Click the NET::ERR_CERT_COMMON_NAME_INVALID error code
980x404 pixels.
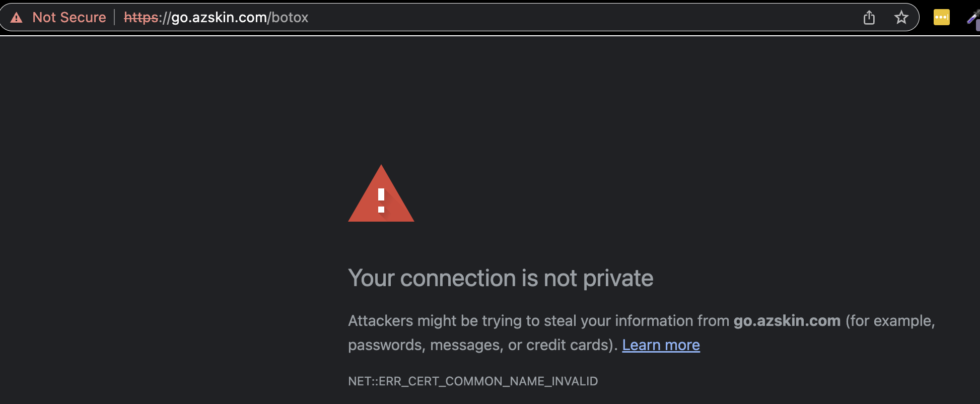(x=473, y=381)
